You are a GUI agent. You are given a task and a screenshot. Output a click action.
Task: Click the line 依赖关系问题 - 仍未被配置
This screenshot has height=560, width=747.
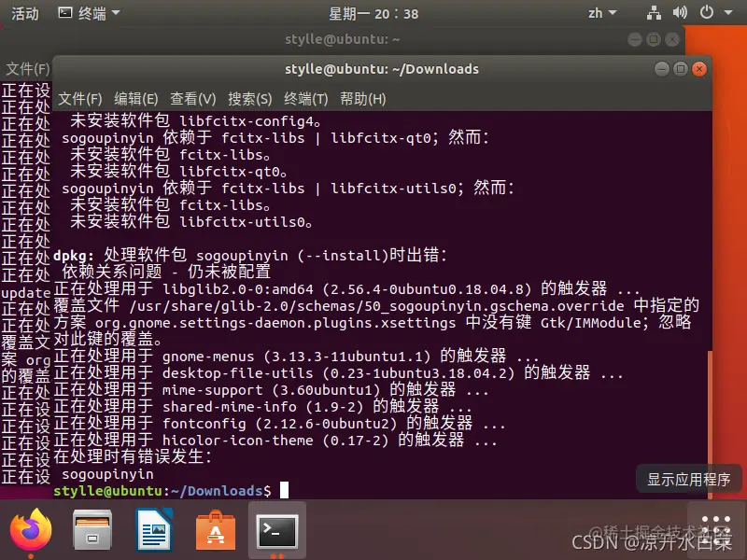166,272
